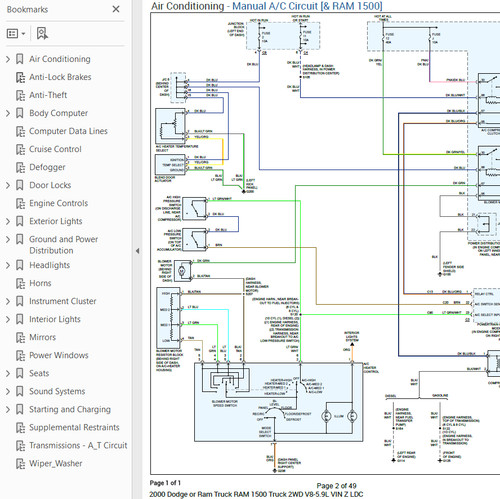Click the Mirrors bookmark icon
The height and width of the screenshot is (499, 500).
20,337
